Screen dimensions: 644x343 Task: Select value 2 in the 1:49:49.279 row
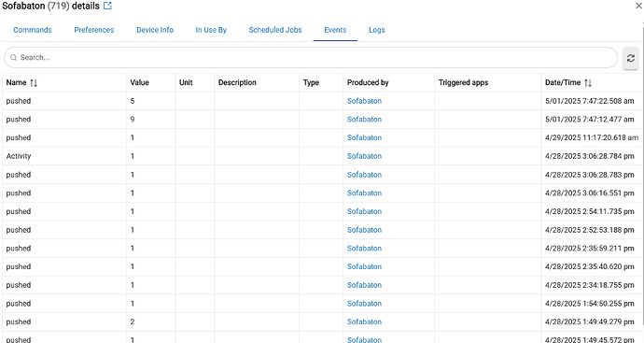click(133, 322)
